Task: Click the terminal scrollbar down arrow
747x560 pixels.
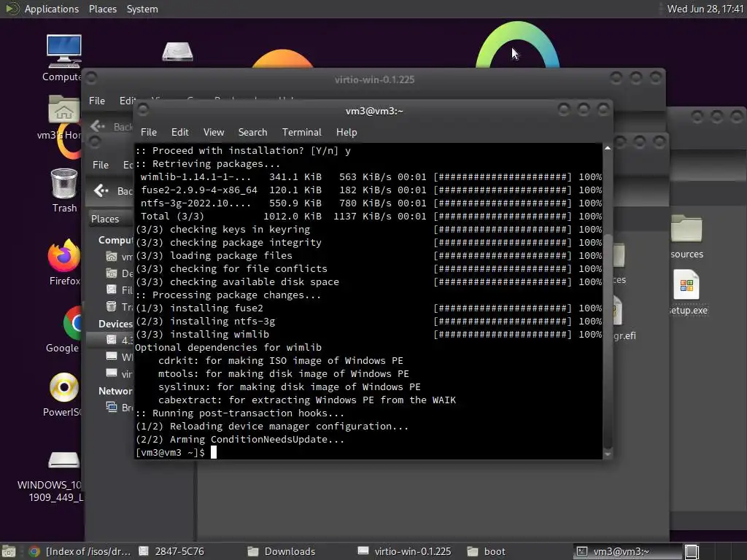Action: point(608,455)
